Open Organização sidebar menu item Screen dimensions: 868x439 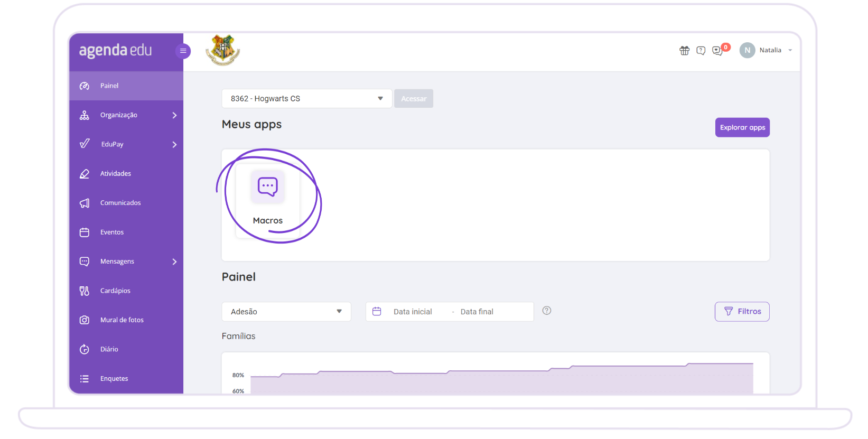coord(126,115)
